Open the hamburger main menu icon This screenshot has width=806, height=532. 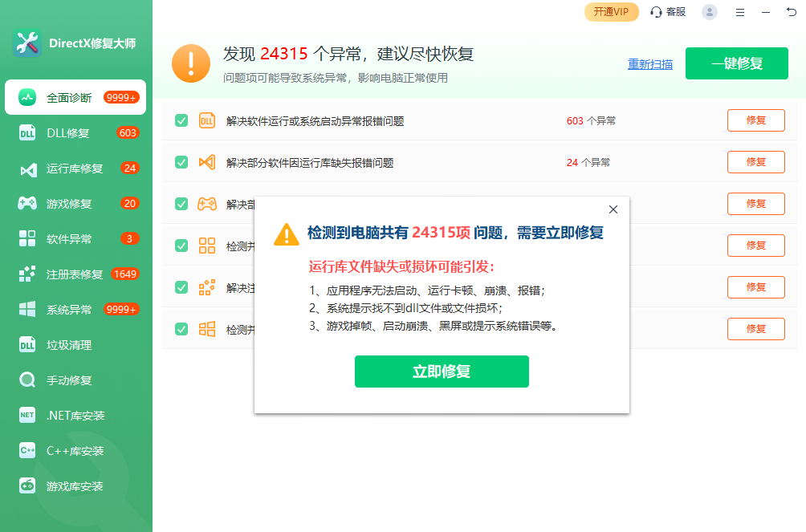click(740, 12)
